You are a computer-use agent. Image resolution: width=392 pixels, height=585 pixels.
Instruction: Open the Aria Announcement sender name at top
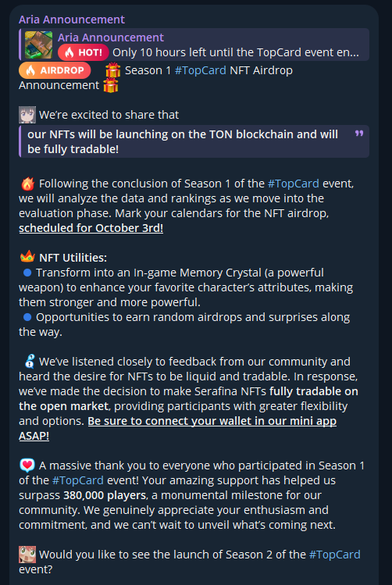click(72, 20)
